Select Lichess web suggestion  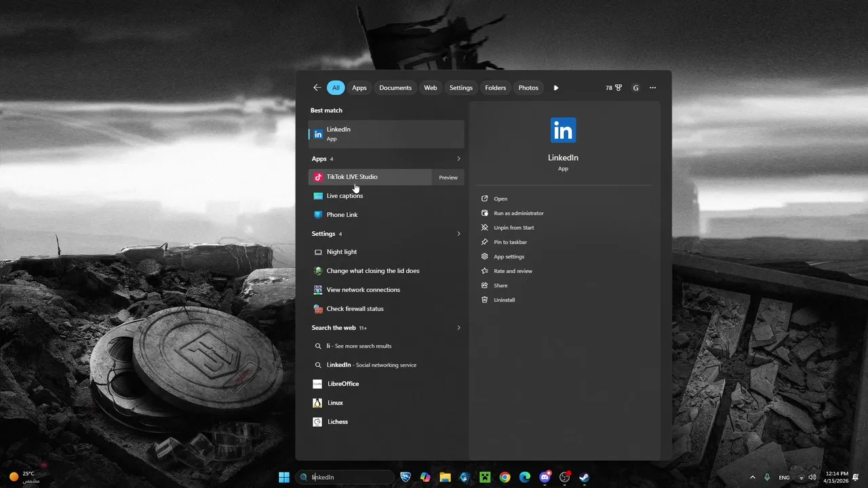[386, 422]
